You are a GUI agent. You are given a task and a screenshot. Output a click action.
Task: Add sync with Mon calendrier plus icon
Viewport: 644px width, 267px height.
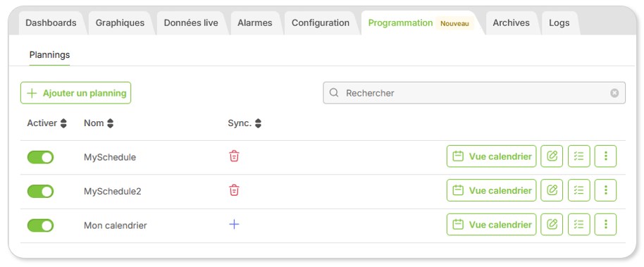[234, 224]
